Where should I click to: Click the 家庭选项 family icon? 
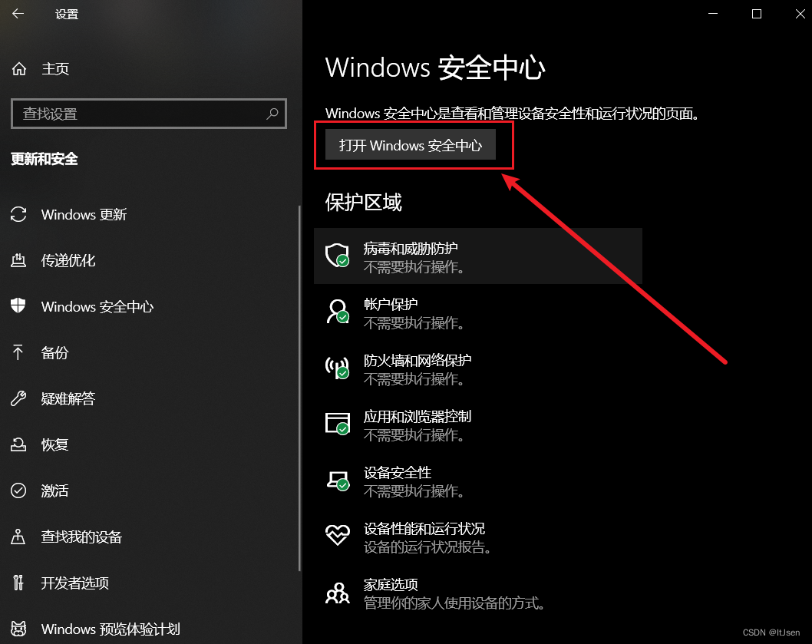(337, 593)
